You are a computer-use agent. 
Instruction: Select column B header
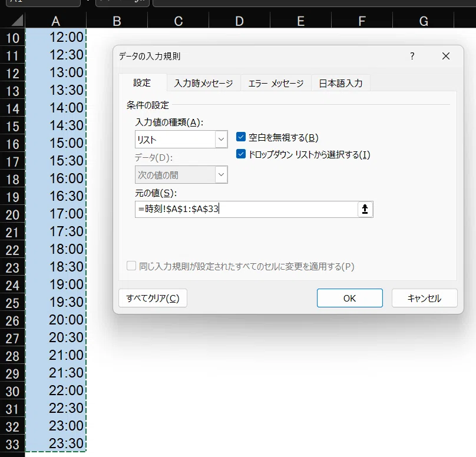tap(117, 21)
